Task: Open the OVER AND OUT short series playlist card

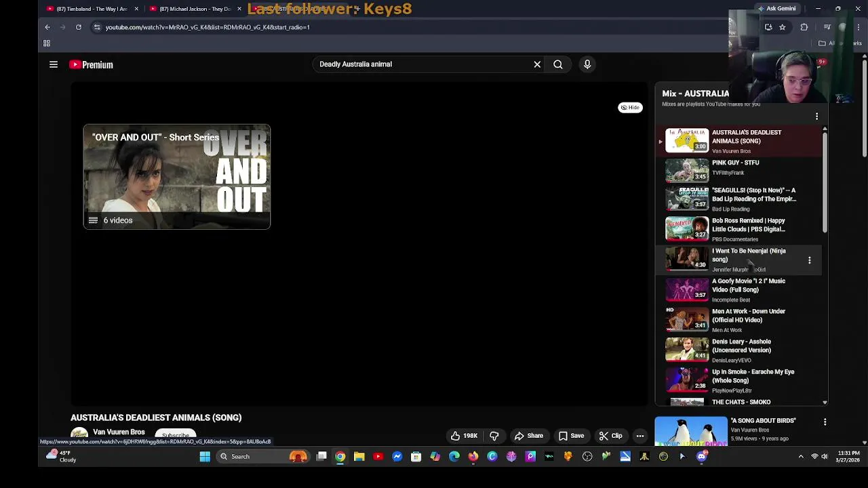Action: pos(177,176)
